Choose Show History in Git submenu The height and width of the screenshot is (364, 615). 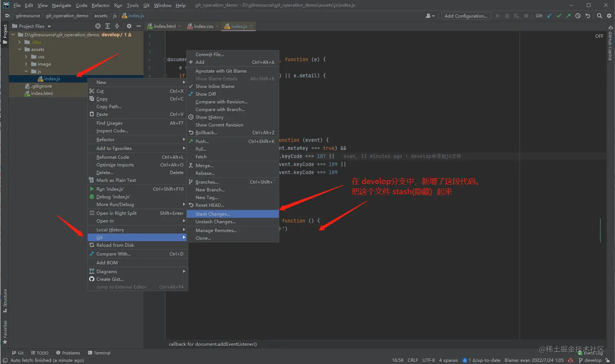tap(233, 117)
